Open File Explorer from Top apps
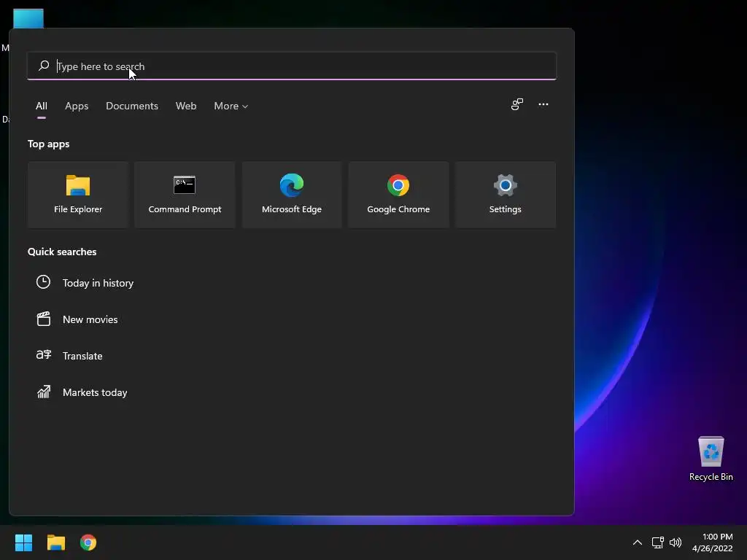This screenshot has width=747, height=560. click(x=78, y=195)
